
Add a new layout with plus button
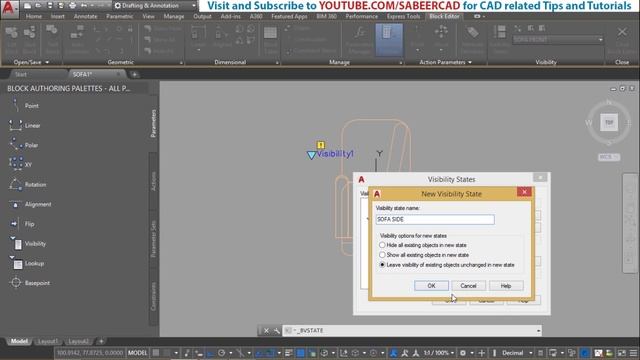click(x=101, y=341)
